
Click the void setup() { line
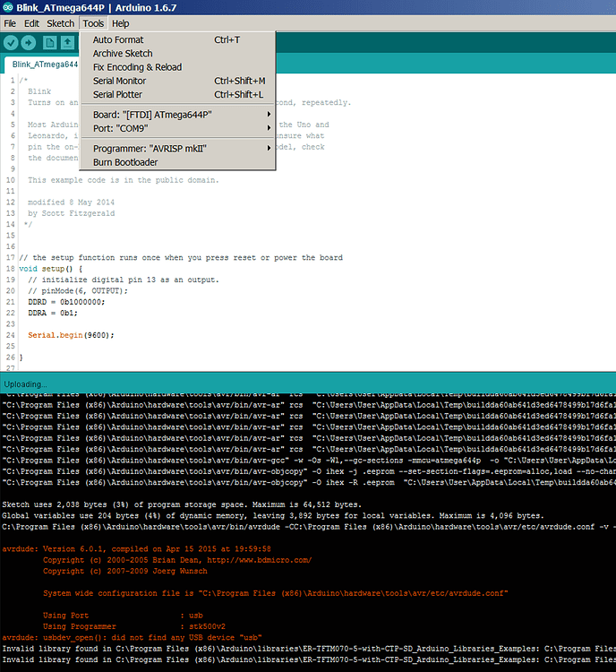click(x=50, y=269)
